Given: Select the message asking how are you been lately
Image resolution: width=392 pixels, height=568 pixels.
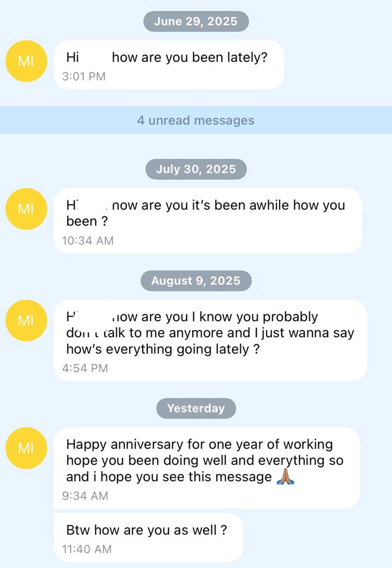Looking at the screenshot, I should tap(168, 57).
